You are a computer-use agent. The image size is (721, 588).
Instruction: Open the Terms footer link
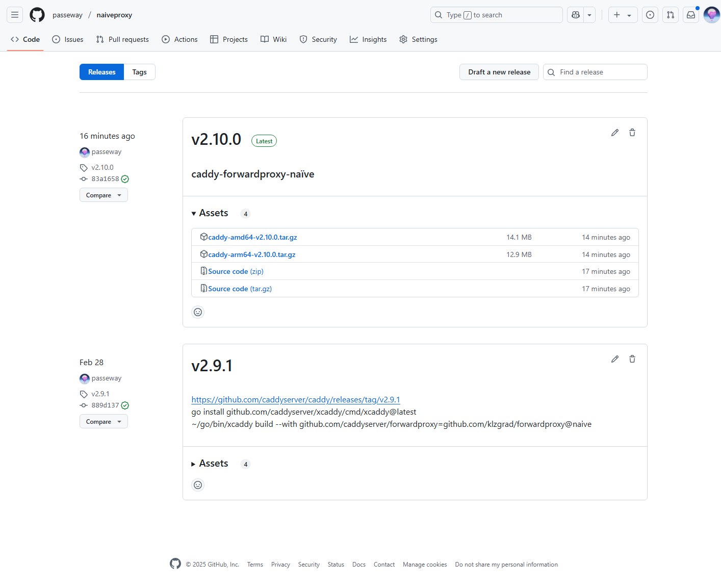[255, 565]
